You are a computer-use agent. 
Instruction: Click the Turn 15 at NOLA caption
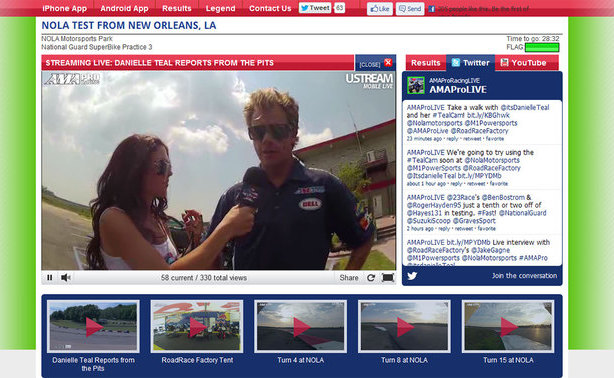pos(508,360)
